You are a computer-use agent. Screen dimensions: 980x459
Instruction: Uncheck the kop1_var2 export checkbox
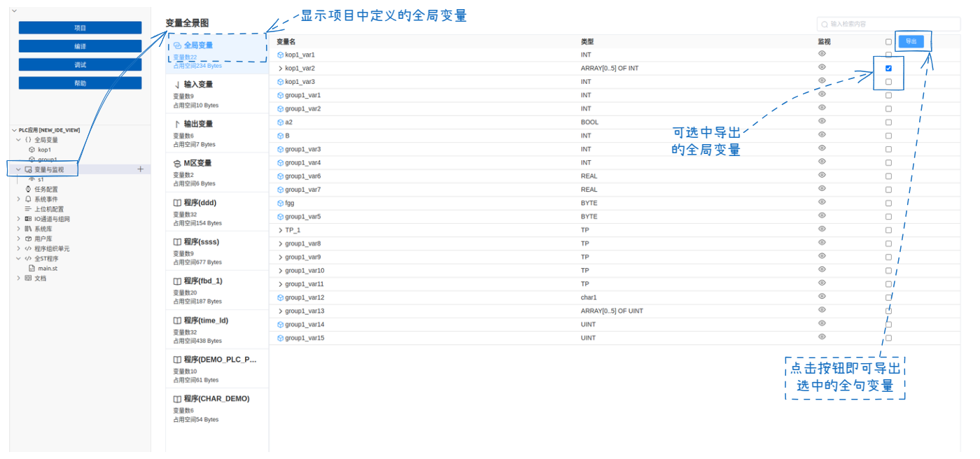pyautogui.click(x=888, y=69)
